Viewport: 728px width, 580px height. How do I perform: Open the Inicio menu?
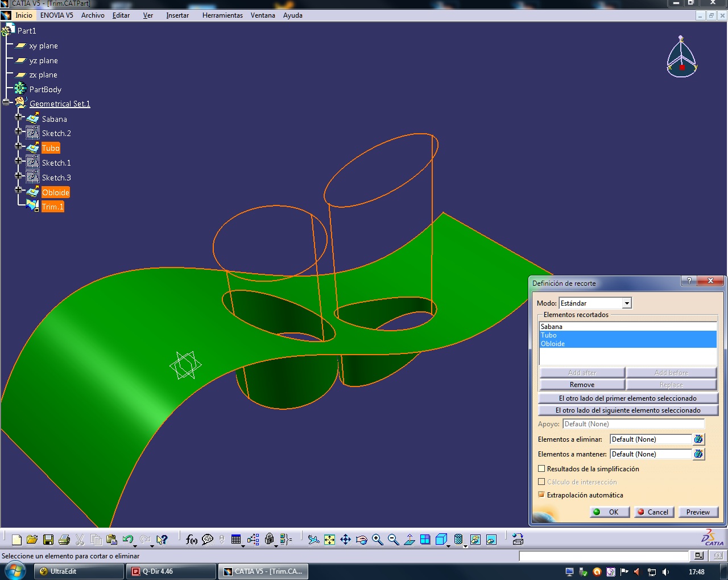point(24,15)
